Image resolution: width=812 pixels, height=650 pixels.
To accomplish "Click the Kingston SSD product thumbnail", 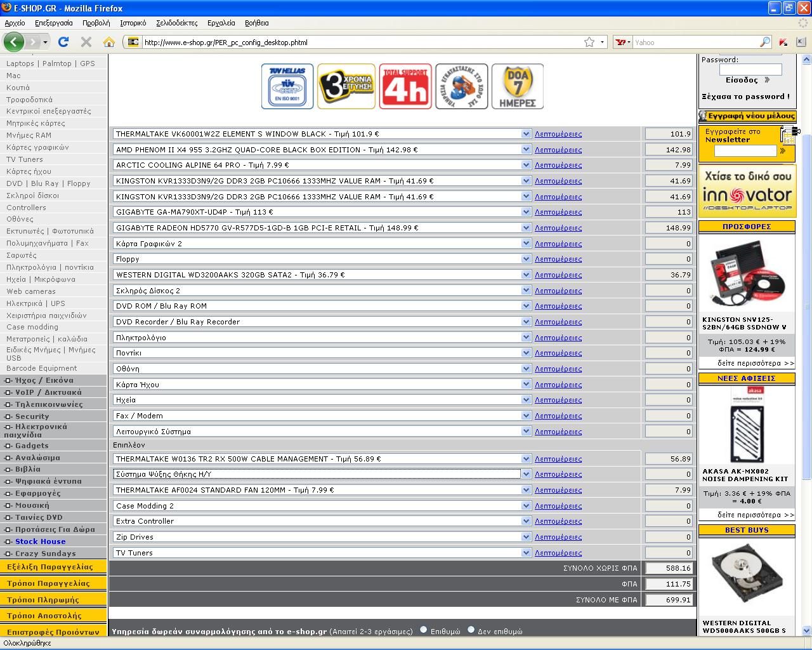I will tap(746, 275).
